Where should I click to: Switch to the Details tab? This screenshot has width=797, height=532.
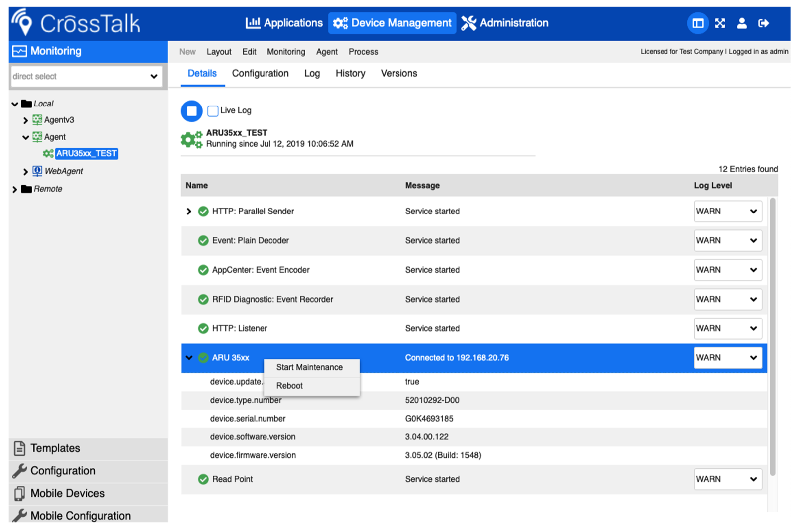202,73
